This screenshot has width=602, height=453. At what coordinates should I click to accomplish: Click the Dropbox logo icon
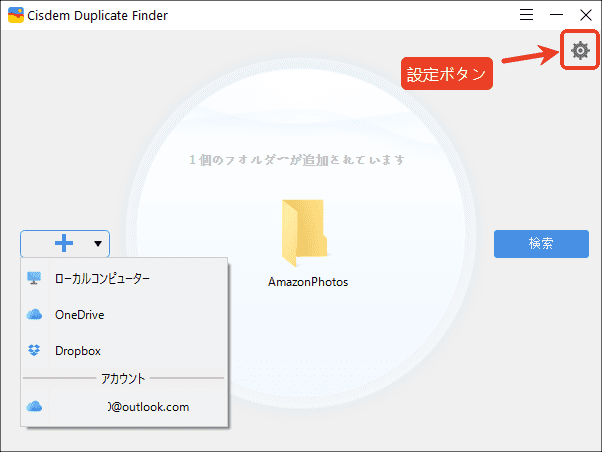[x=34, y=350]
